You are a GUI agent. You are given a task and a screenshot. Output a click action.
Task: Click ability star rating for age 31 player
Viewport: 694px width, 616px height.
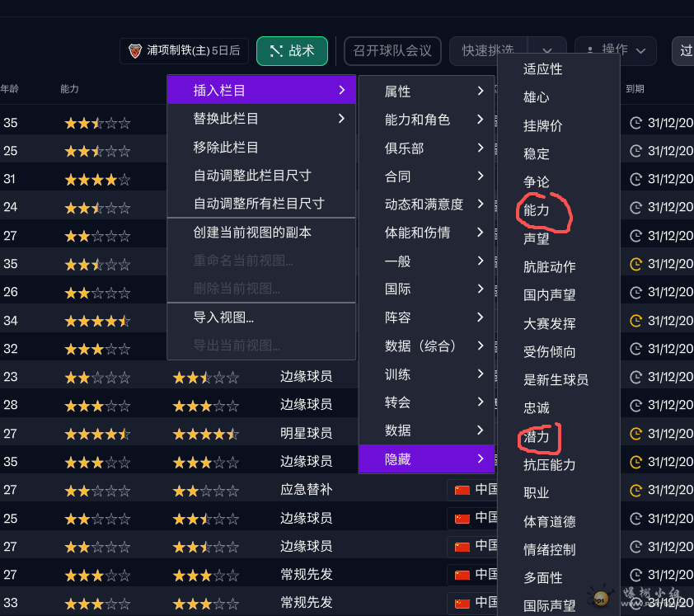click(x=97, y=179)
